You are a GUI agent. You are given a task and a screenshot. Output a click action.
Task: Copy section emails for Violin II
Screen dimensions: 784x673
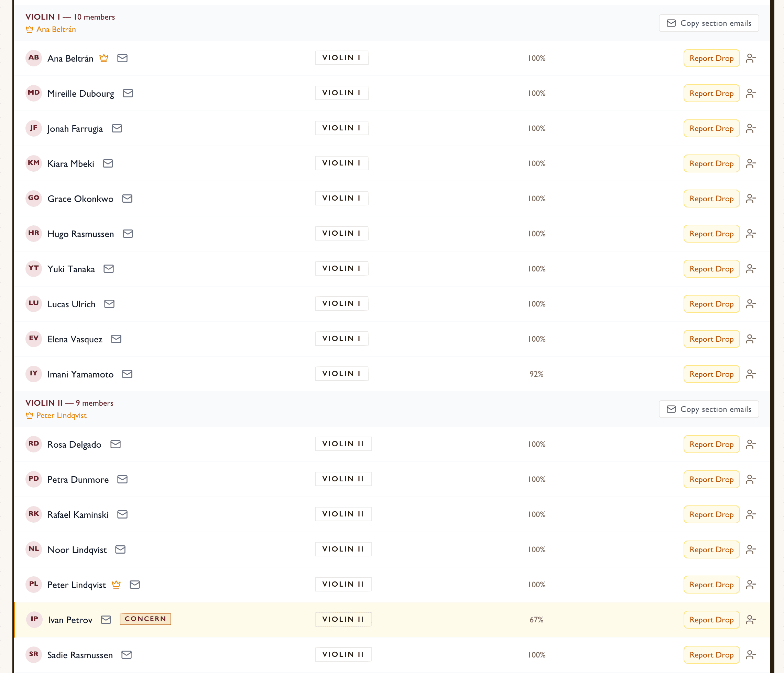pyautogui.click(x=709, y=409)
